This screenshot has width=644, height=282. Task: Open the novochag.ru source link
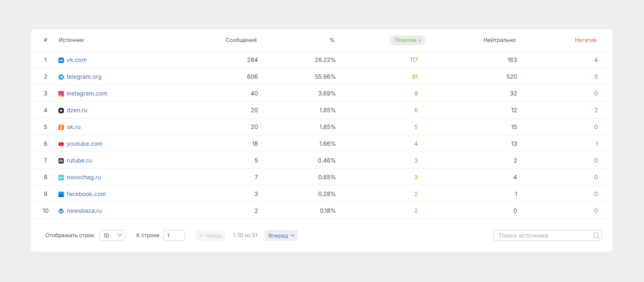(x=84, y=177)
